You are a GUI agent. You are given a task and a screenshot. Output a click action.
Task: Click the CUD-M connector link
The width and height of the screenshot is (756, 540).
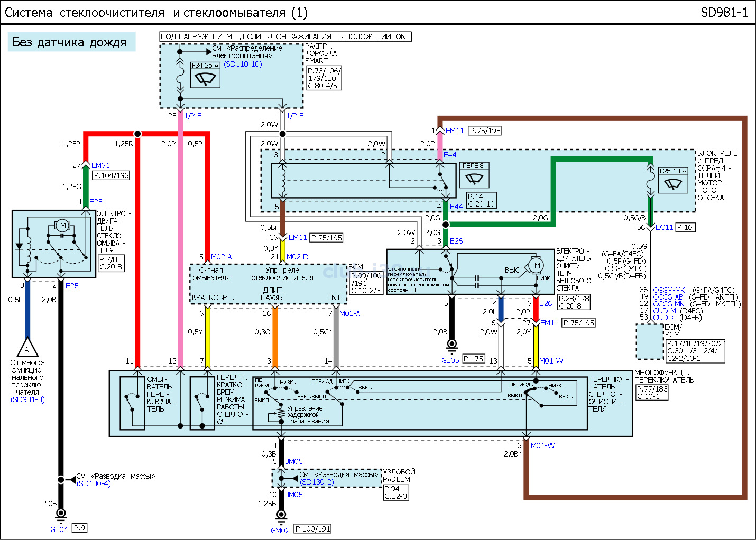(665, 311)
